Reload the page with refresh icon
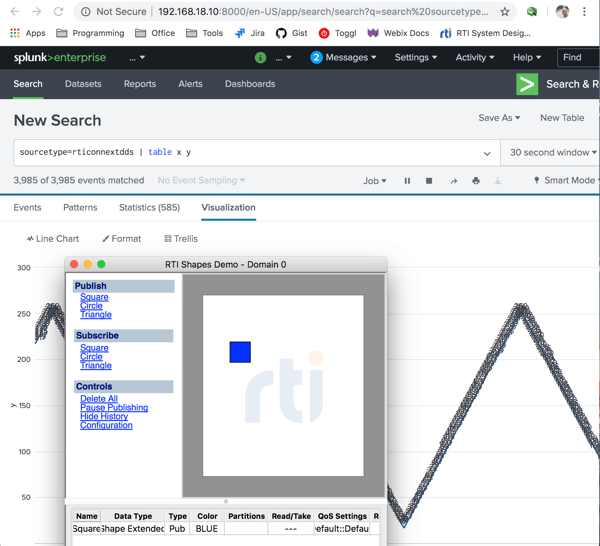 coord(59,11)
